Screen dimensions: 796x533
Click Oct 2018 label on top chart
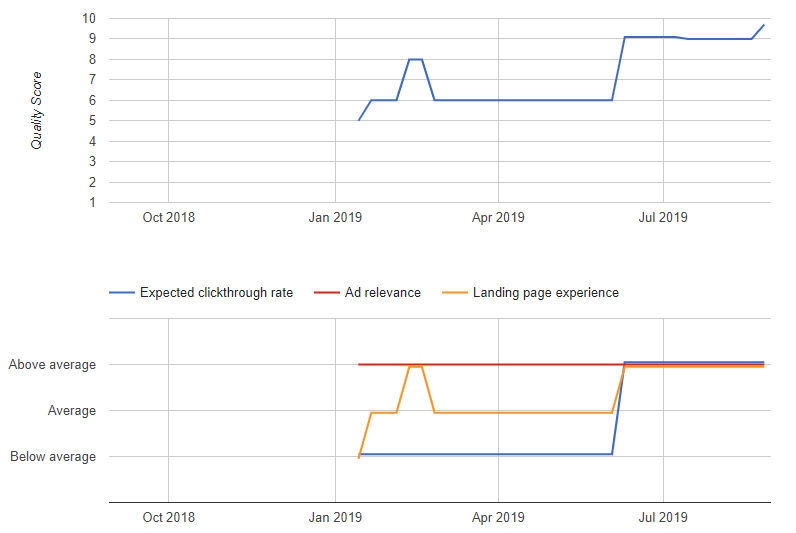tap(168, 217)
